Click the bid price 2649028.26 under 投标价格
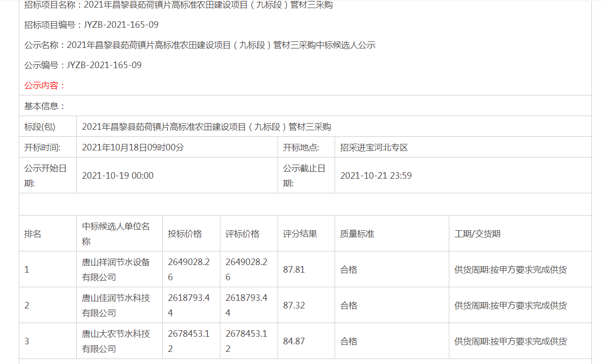Image resolution: width=602 pixels, height=364 pixels. [x=189, y=270]
